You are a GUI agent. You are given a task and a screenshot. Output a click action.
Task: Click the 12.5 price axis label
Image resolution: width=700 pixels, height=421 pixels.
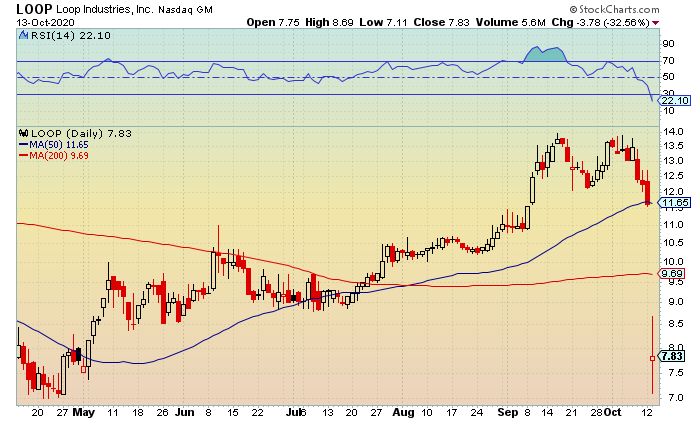[673, 176]
